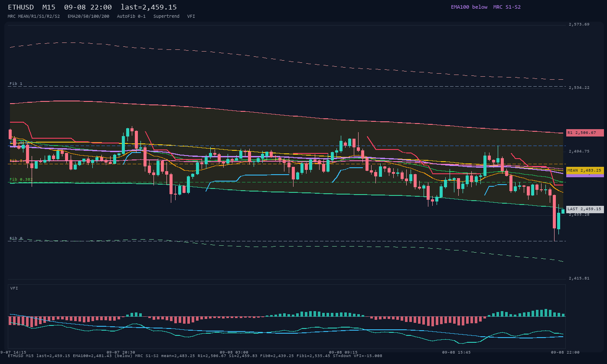This screenshot has width=607, height=364.
Task: Click the 'Fib 0.382' level label
Action: [21, 179]
